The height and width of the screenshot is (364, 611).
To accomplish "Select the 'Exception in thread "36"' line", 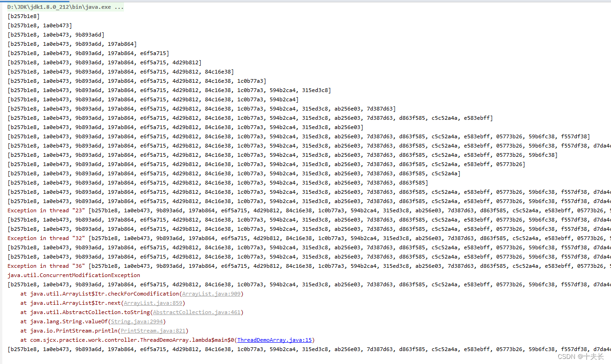I will tap(309, 266).
